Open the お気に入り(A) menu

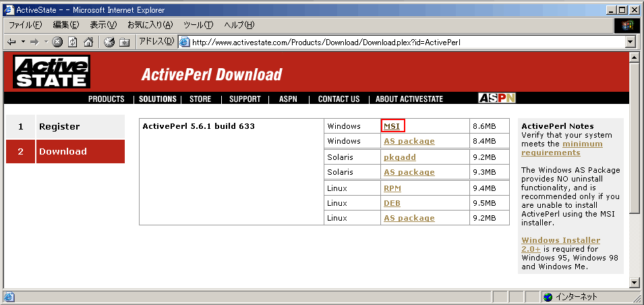[x=150, y=25]
